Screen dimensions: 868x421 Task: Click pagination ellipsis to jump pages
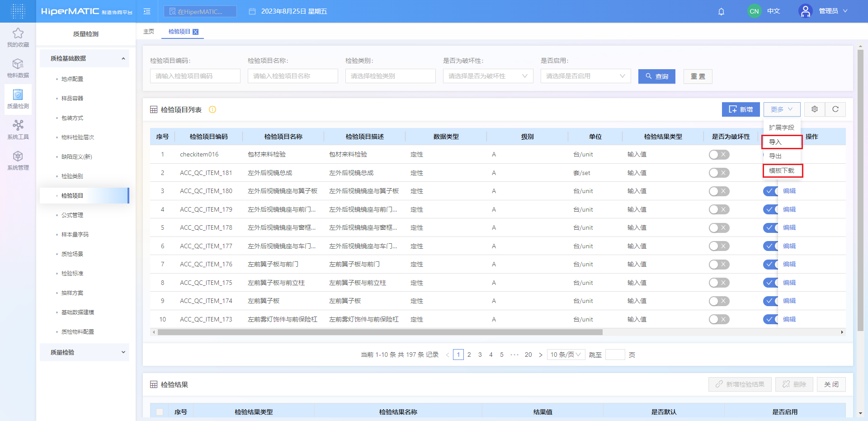pyautogui.click(x=514, y=355)
